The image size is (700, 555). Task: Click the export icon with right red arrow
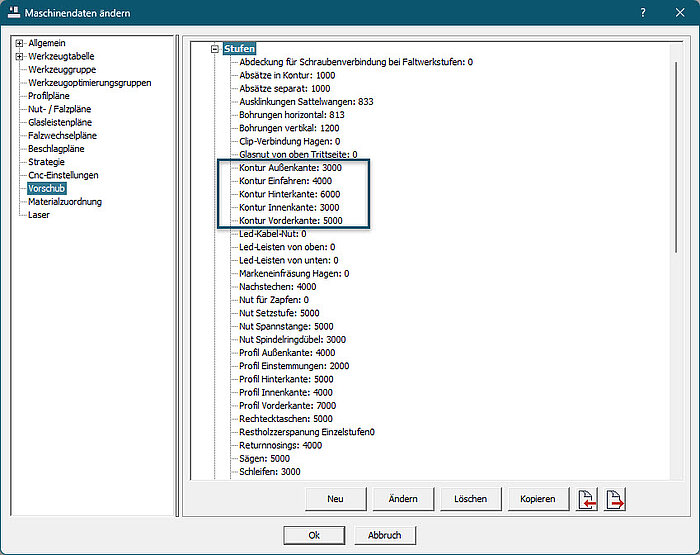pyautogui.click(x=616, y=499)
